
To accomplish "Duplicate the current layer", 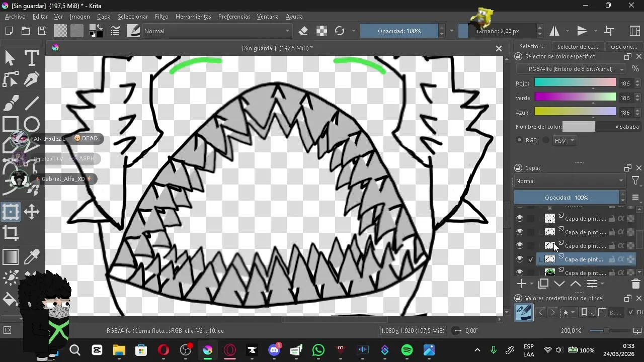I will coord(543,284).
